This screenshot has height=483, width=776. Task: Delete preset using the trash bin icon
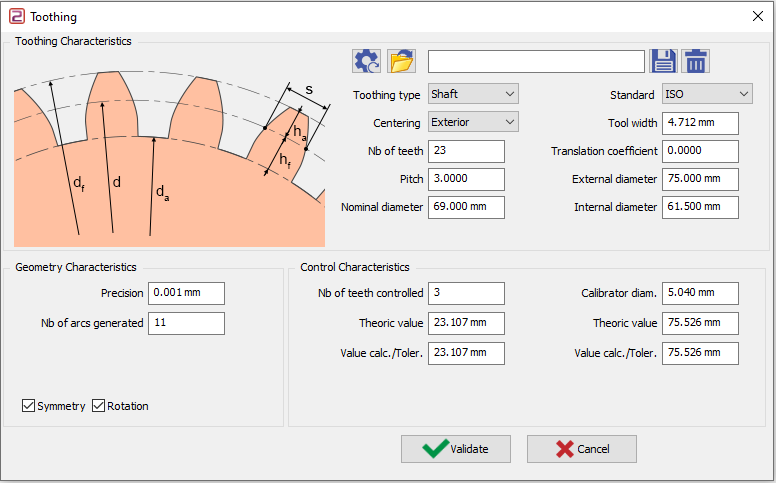coord(696,61)
